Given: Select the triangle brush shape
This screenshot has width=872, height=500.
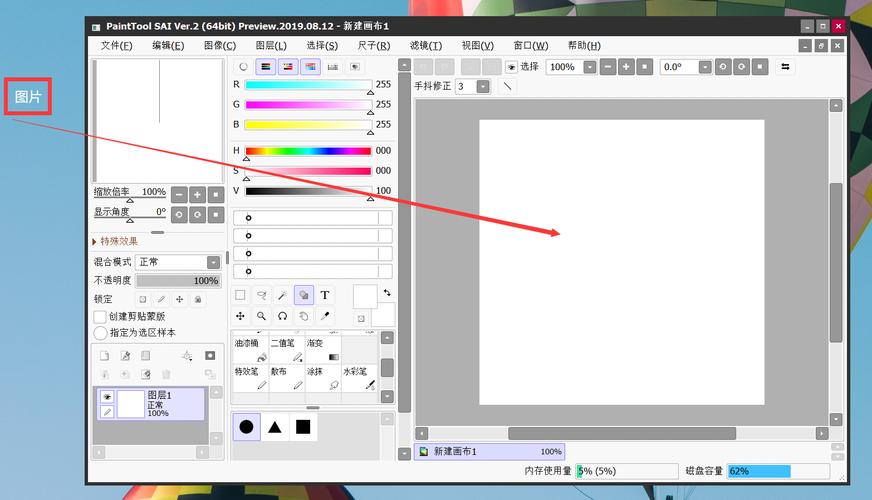Looking at the screenshot, I should tap(275, 427).
